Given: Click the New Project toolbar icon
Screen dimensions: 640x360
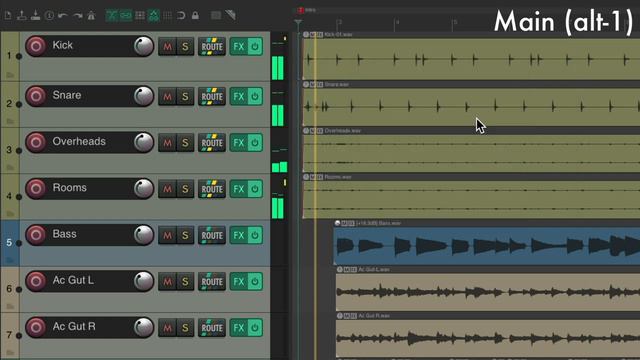Looking at the screenshot, I should coord(8,16).
